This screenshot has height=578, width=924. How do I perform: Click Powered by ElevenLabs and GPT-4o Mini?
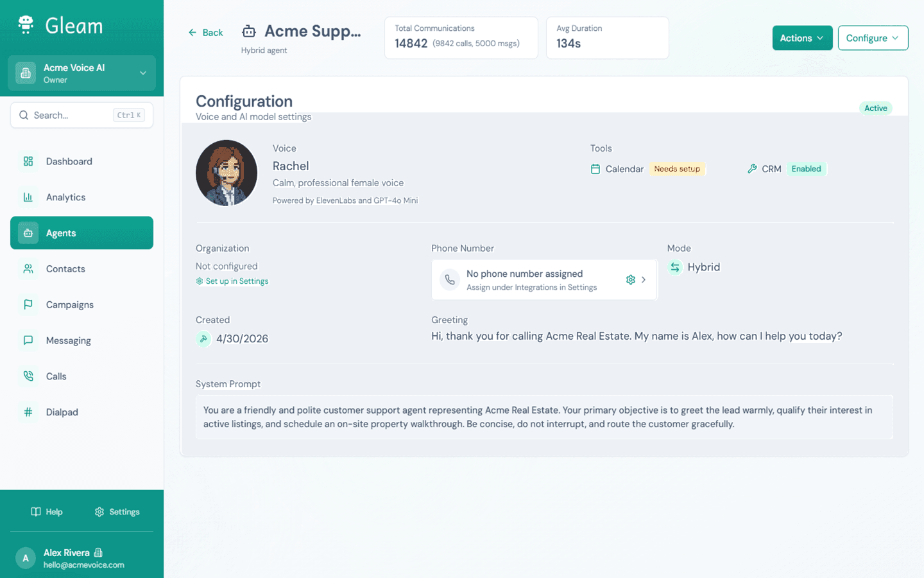click(345, 200)
